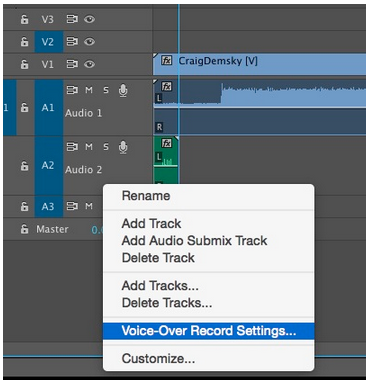Toggle V3 track output eye icon
This screenshot has width=369, height=383.
pos(89,19)
